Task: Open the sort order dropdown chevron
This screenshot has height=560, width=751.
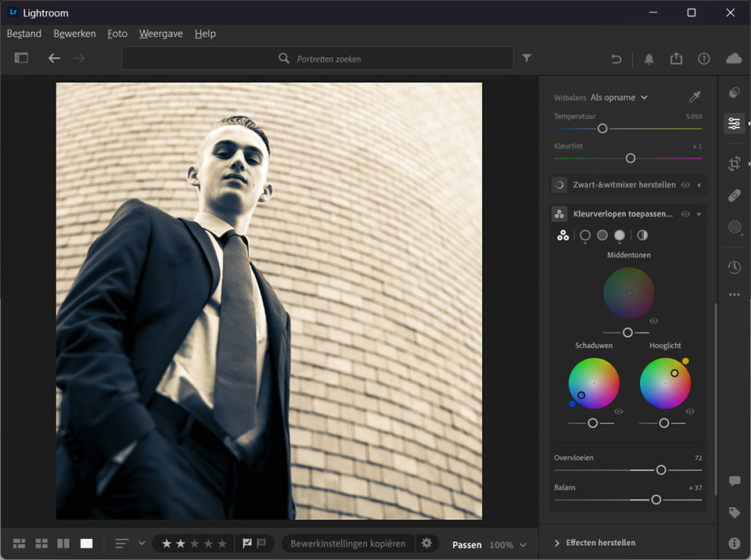Action: tap(142, 544)
